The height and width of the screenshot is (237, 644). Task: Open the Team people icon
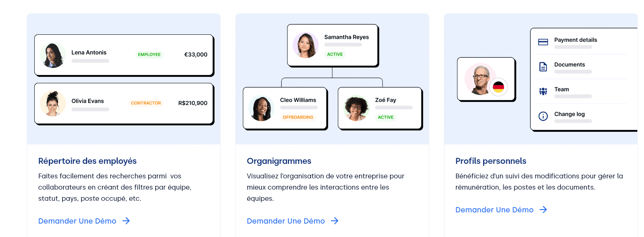[x=543, y=90]
